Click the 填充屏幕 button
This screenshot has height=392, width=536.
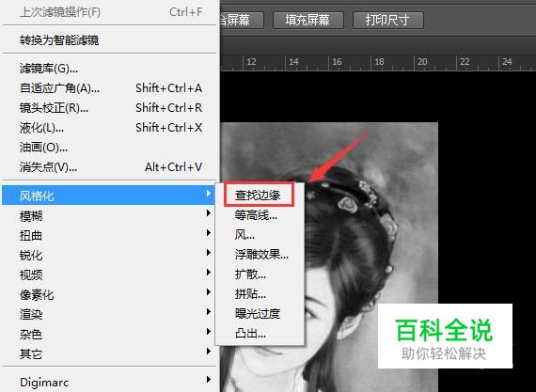tap(308, 20)
